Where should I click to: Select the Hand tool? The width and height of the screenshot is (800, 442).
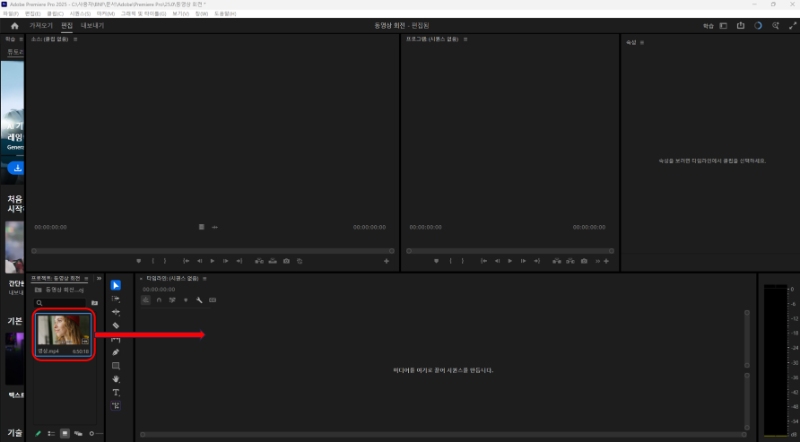[x=116, y=379]
